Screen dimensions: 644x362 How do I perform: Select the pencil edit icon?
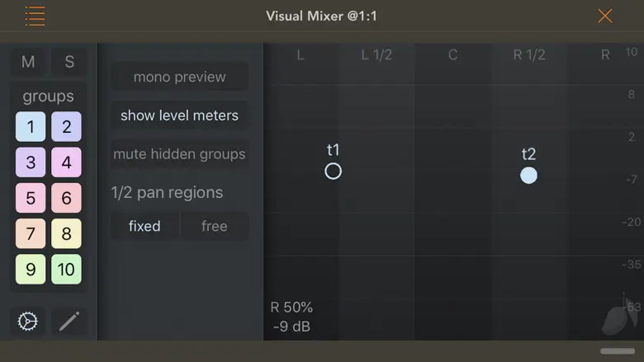[x=69, y=321]
